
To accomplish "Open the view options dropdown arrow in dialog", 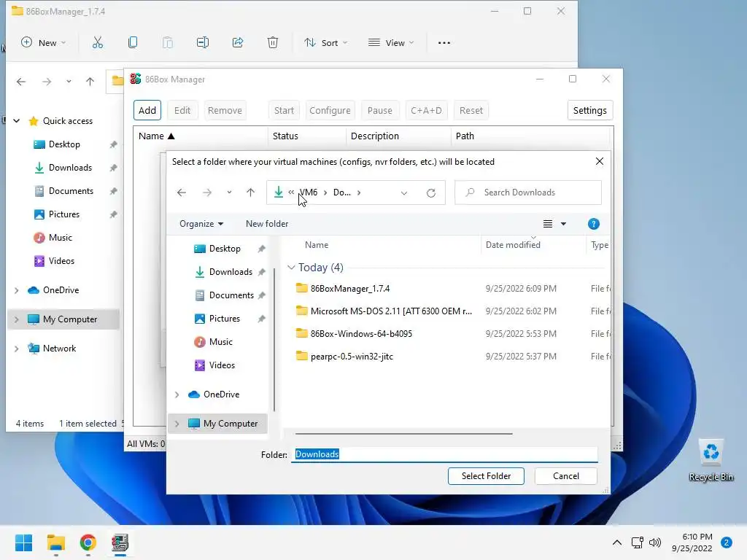I will coord(564,224).
